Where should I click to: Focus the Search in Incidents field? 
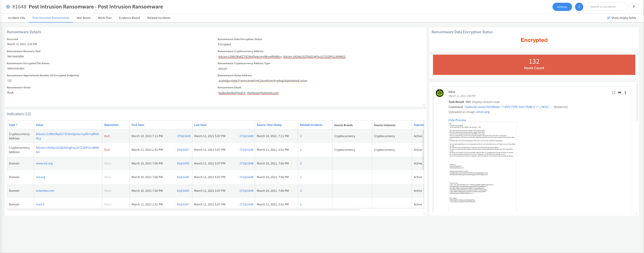point(606,7)
